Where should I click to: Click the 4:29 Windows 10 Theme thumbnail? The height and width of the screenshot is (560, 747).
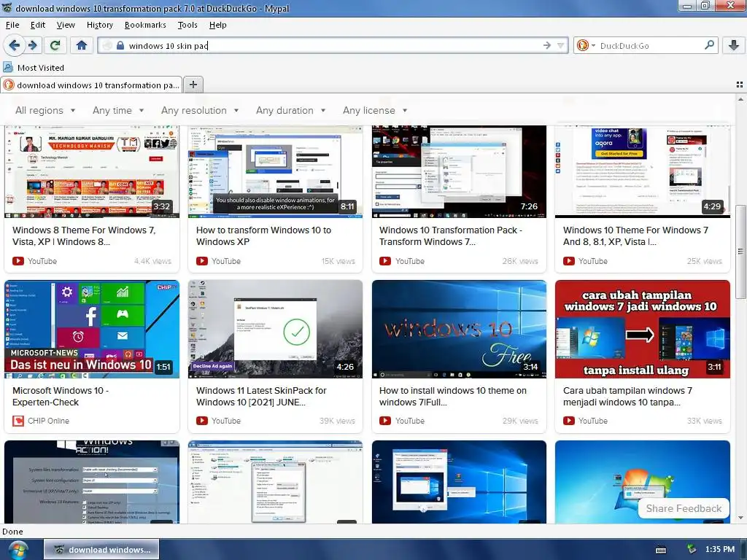[x=643, y=171]
